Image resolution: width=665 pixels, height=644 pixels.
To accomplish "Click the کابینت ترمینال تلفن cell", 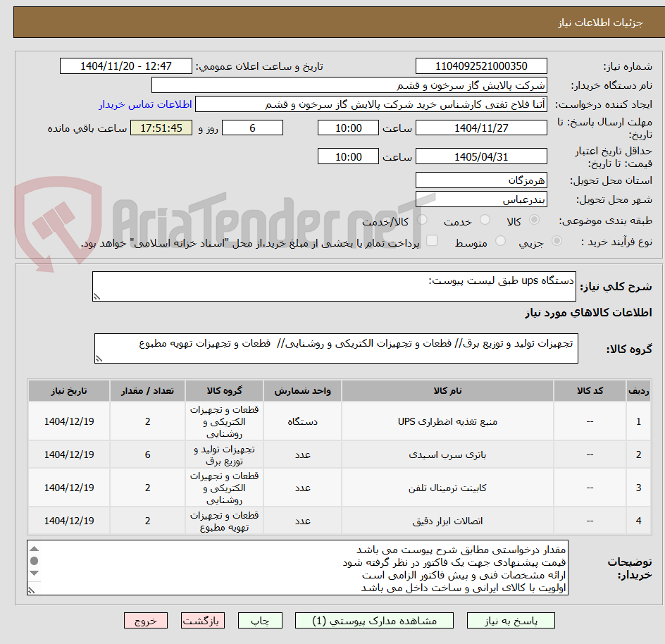I will coord(447,488).
